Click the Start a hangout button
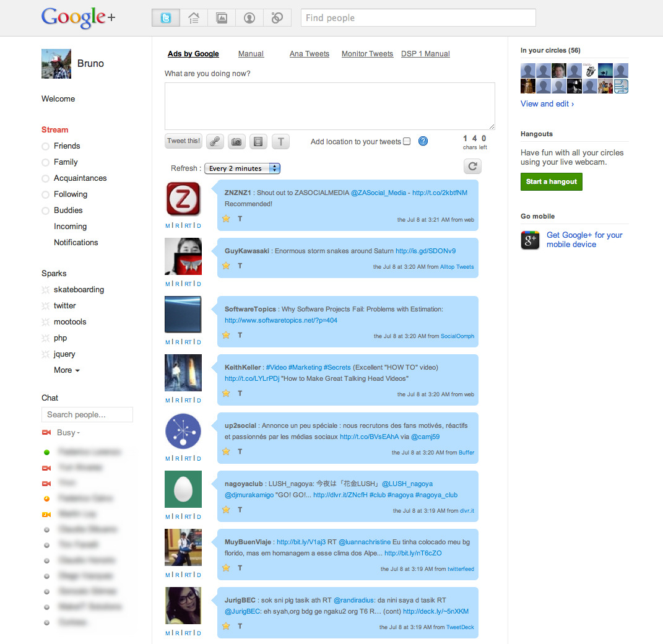 point(551,182)
